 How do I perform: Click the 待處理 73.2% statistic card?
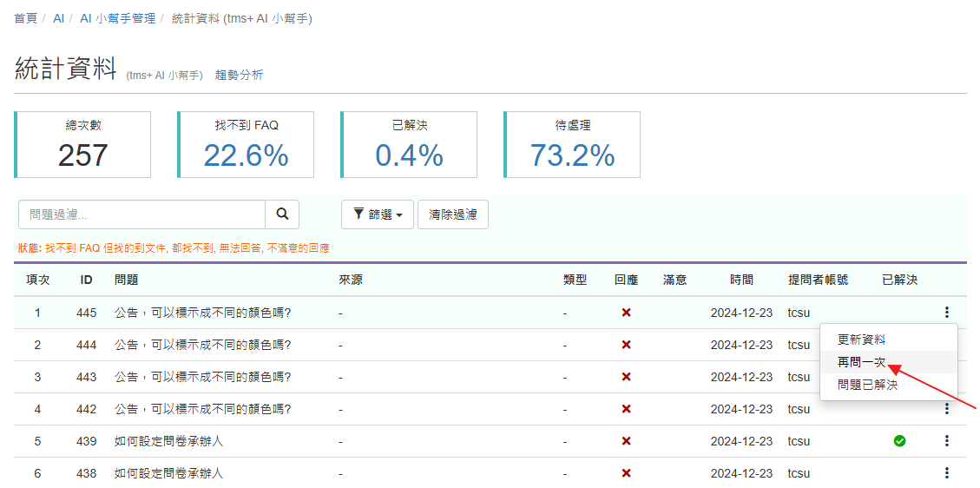573,144
